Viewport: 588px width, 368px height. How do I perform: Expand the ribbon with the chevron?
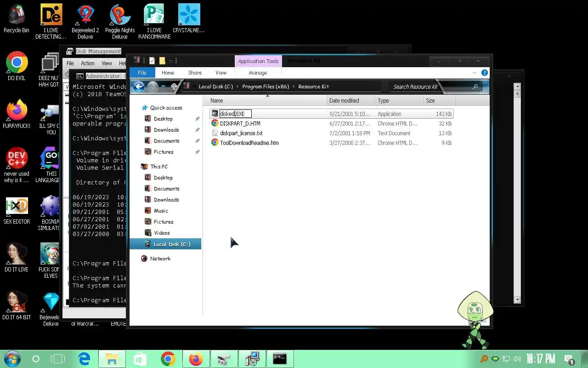(475, 73)
